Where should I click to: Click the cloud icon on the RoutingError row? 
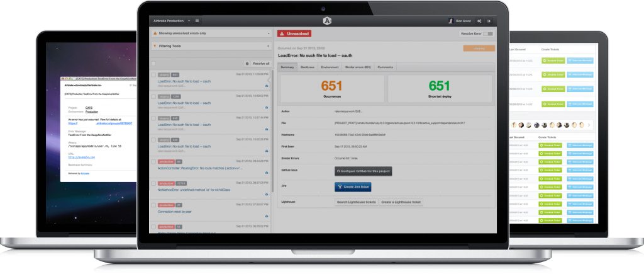point(267,173)
